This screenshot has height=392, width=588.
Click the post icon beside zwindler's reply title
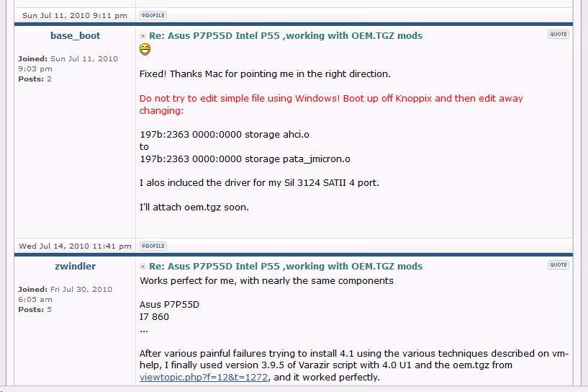click(143, 267)
